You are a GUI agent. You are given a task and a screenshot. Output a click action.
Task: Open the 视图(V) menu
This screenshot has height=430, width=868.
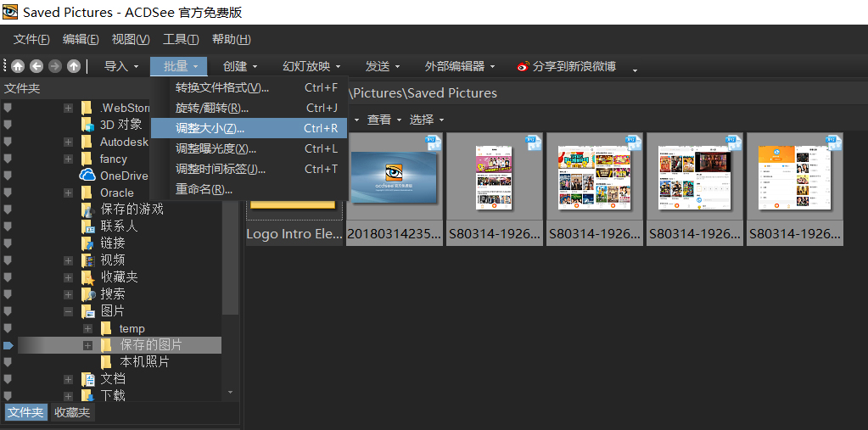click(x=131, y=39)
